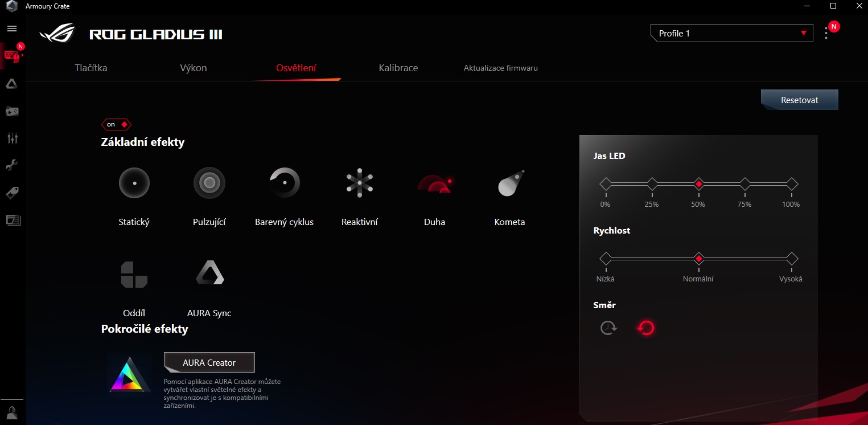Image resolution: width=868 pixels, height=425 pixels.
Task: Click the Pokročilé efekty heading
Action: pyautogui.click(x=145, y=329)
